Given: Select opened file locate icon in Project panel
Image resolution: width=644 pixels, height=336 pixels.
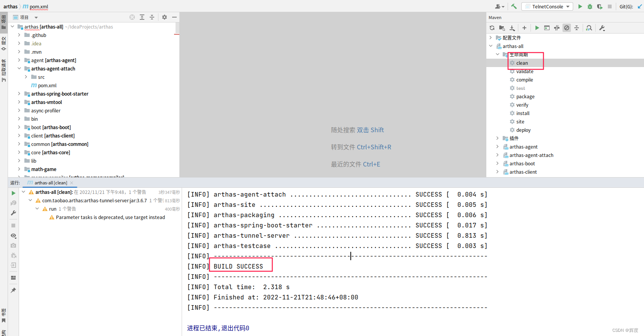Looking at the screenshot, I should click(x=132, y=17).
